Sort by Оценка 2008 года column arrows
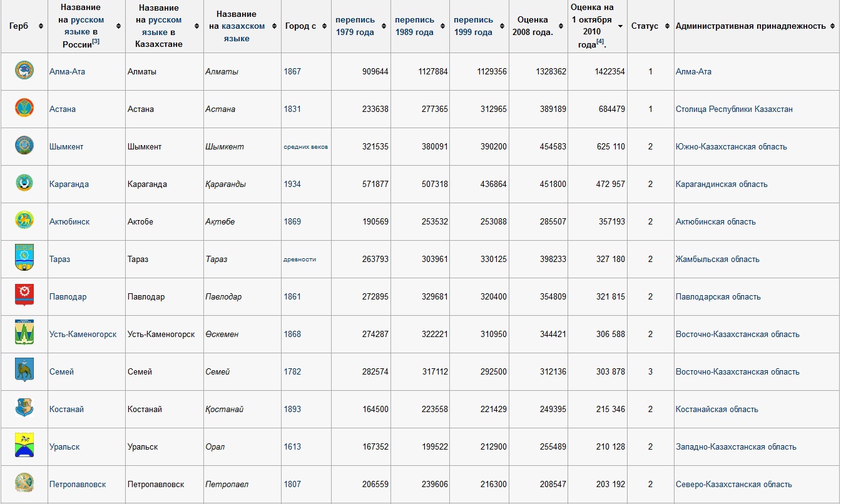The image size is (841, 504). coord(561,26)
